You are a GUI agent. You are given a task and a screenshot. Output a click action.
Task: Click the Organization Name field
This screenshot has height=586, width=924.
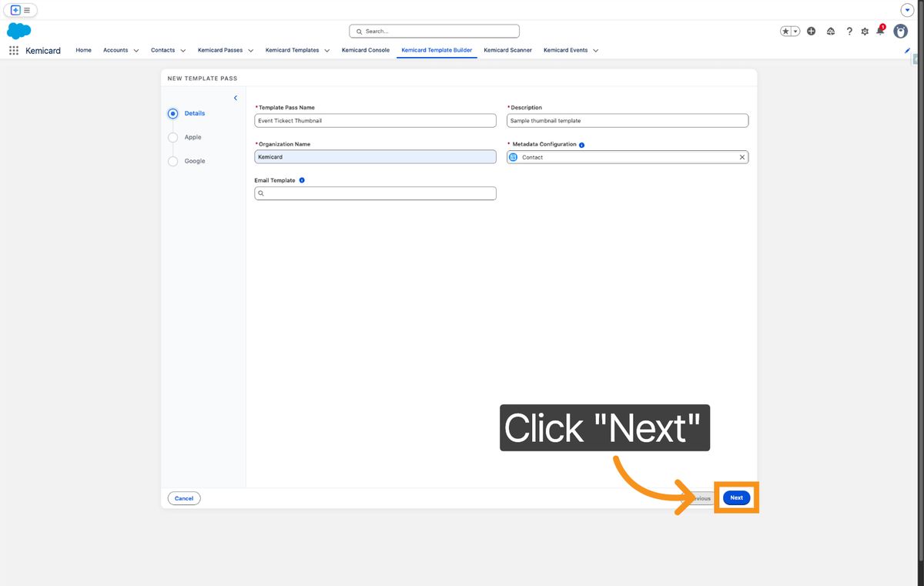[375, 157]
